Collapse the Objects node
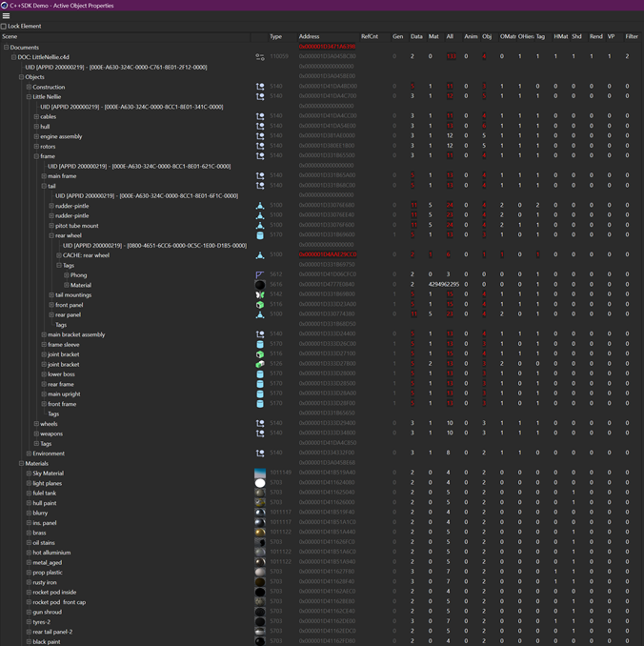This screenshot has height=646, width=644. [21, 77]
